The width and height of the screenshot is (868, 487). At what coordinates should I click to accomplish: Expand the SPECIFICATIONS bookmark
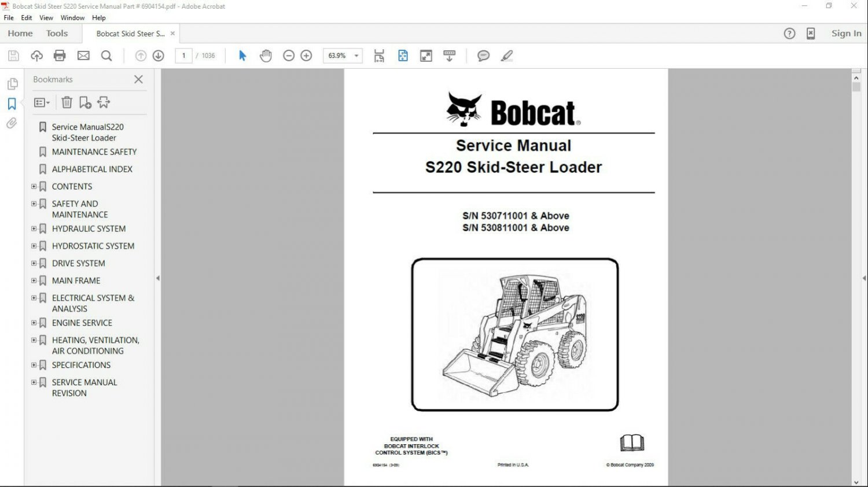[34, 365]
